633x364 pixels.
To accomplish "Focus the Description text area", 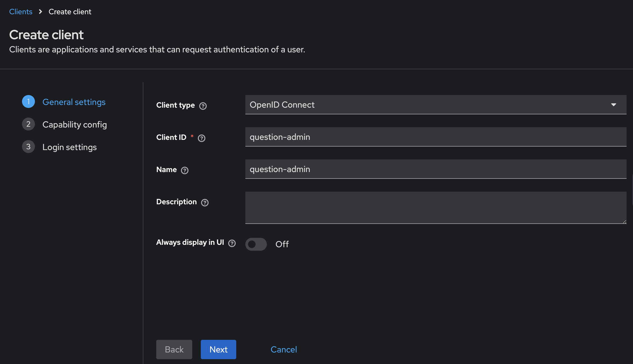I will [435, 207].
